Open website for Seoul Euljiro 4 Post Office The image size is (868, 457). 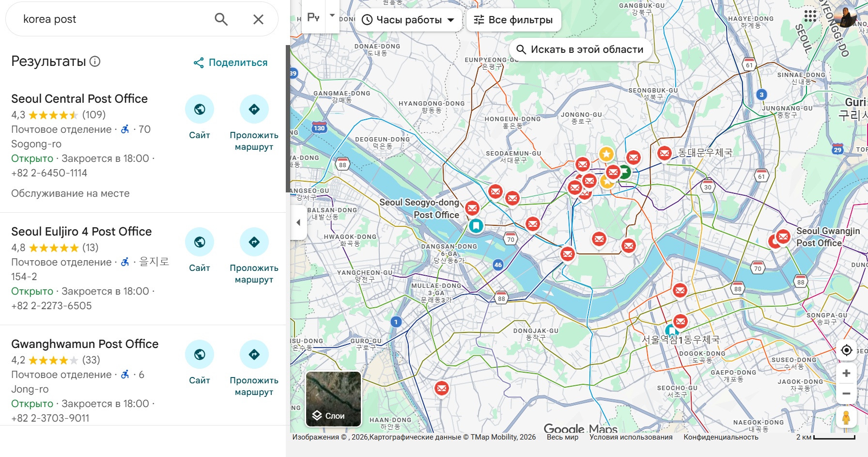pos(199,242)
